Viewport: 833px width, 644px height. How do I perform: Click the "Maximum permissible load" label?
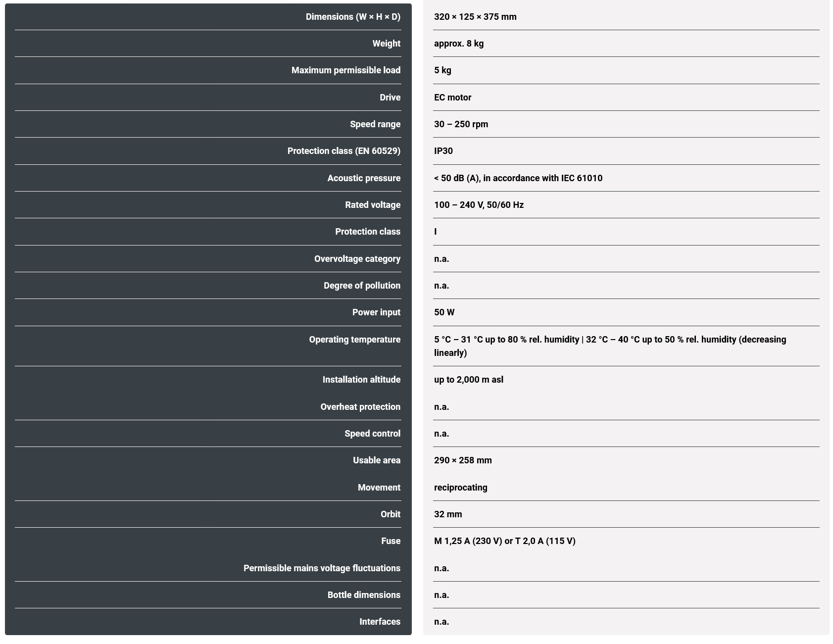click(x=345, y=70)
